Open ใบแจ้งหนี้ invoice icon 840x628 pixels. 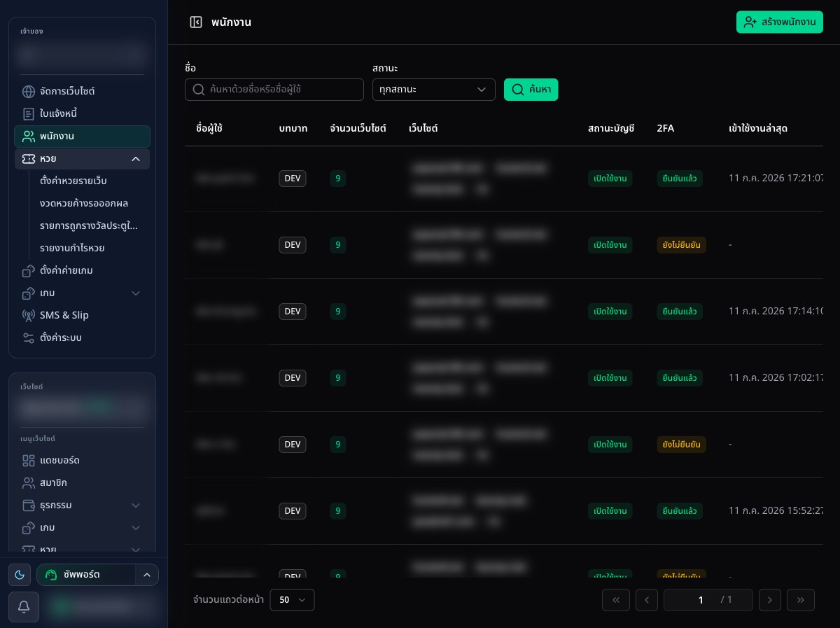click(29, 113)
